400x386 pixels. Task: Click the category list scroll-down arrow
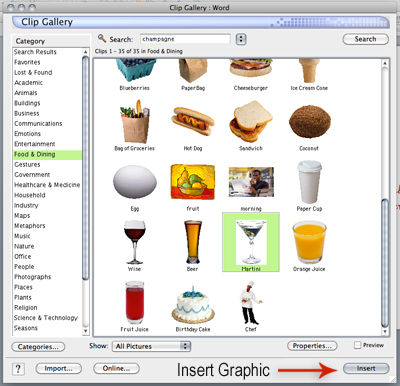pyautogui.click(x=85, y=331)
